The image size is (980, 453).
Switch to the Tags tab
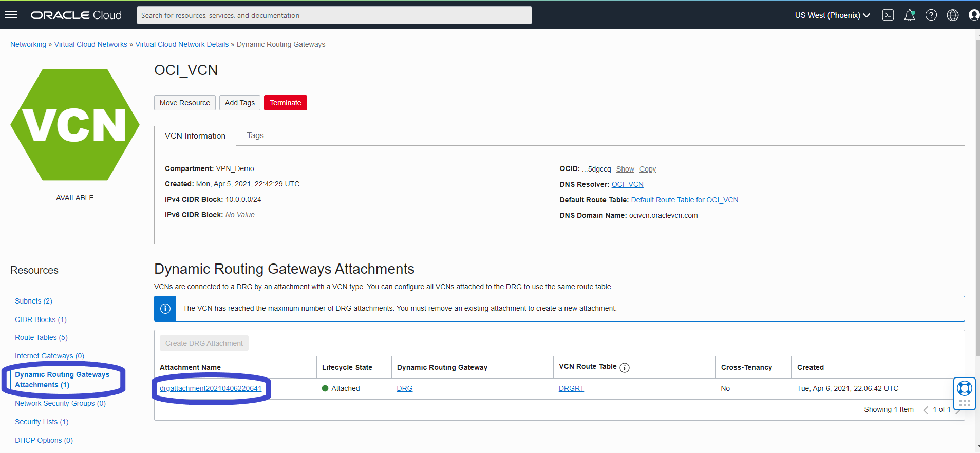[255, 136]
